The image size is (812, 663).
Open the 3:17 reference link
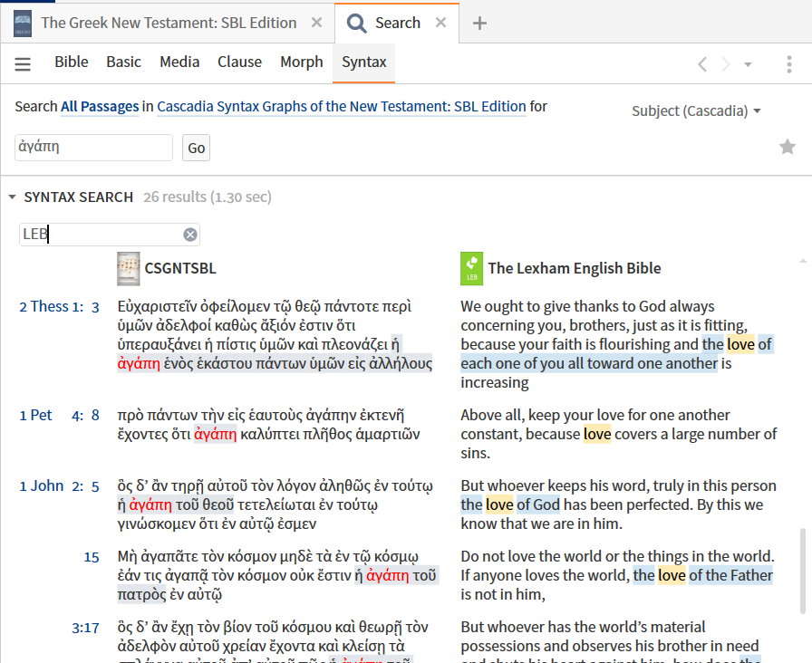[x=85, y=629]
